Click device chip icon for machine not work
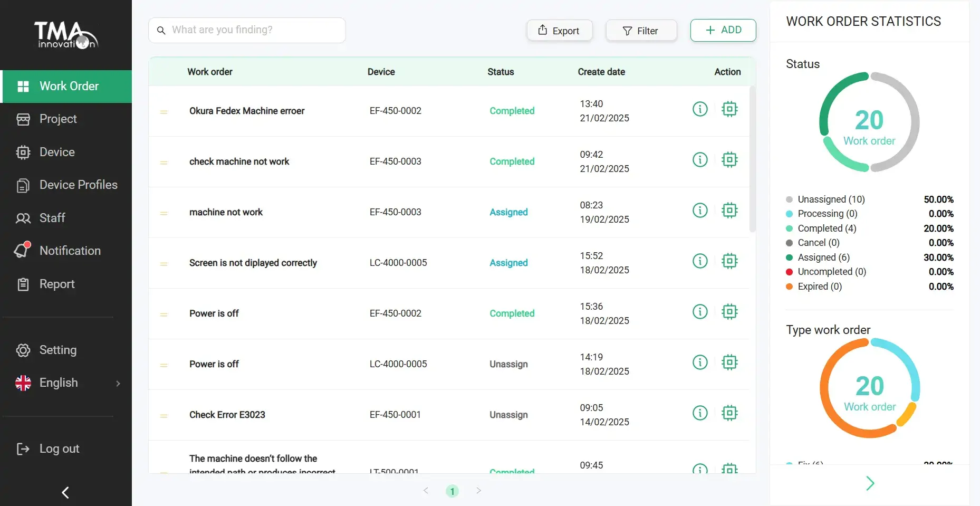 tap(729, 211)
